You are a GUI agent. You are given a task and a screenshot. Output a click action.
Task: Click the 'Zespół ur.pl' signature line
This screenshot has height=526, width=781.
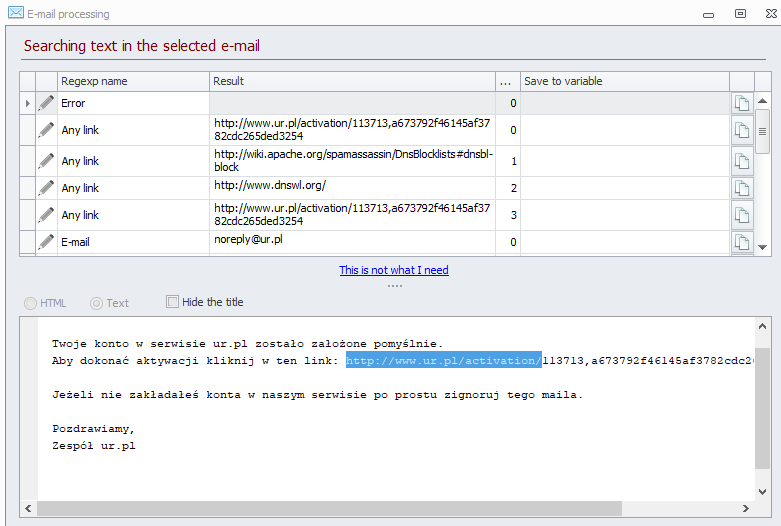[x=94, y=446]
